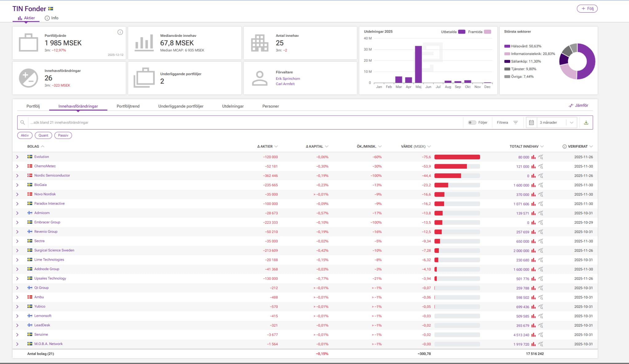The width and height of the screenshot is (629, 364).
Task: Expand the Nordic Semiconductor row
Action: click(17, 176)
